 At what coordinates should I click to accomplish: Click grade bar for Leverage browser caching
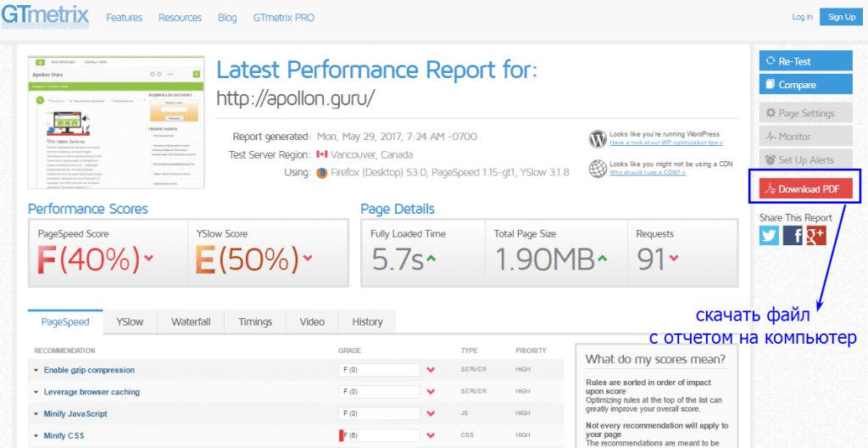point(379,392)
